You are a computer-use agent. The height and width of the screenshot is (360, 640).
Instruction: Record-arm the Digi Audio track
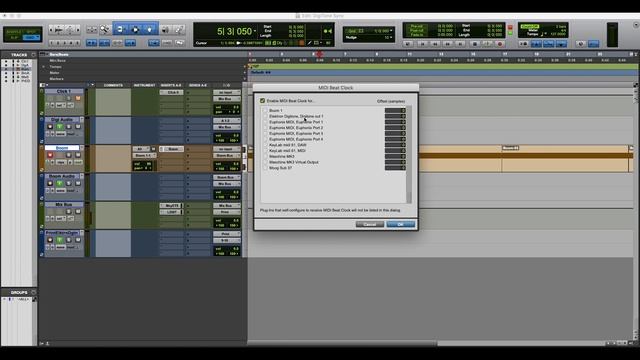click(50, 127)
